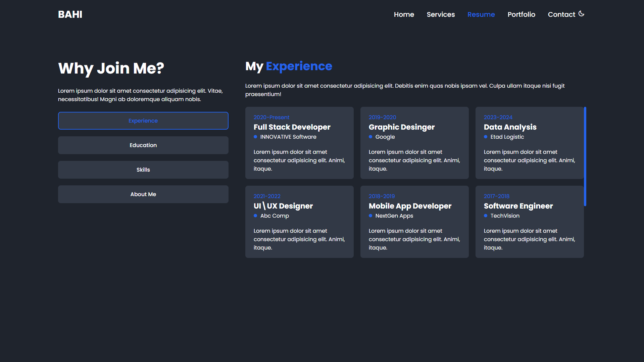Open Portfolio navigation link
The image size is (644, 362).
point(521,14)
